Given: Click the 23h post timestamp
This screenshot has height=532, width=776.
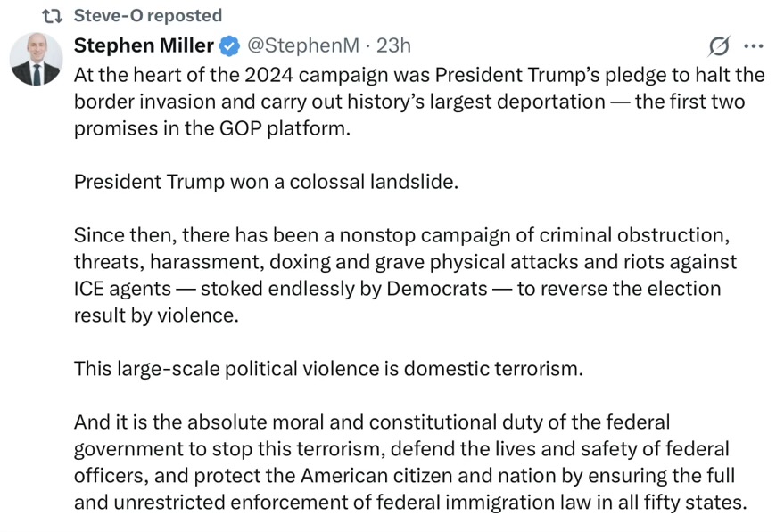Looking at the screenshot, I should pos(393,45).
